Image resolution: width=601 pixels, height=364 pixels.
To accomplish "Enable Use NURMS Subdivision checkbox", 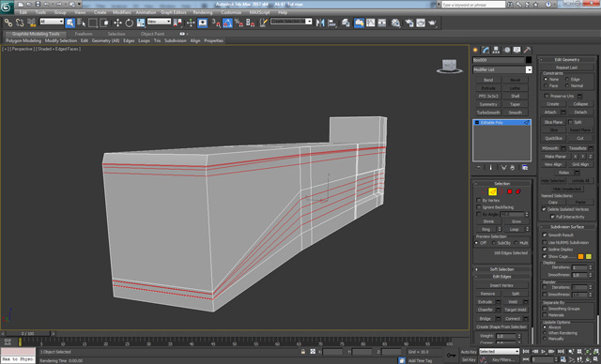I will [x=545, y=242].
